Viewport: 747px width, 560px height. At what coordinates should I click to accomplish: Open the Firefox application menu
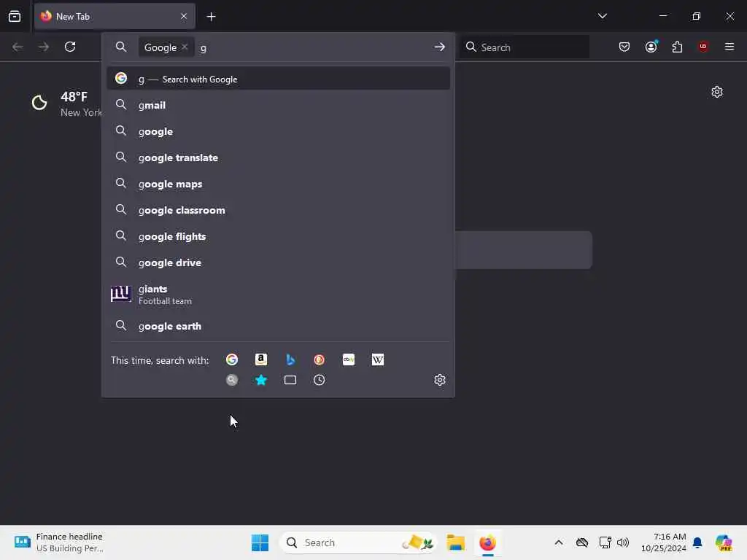coord(729,47)
